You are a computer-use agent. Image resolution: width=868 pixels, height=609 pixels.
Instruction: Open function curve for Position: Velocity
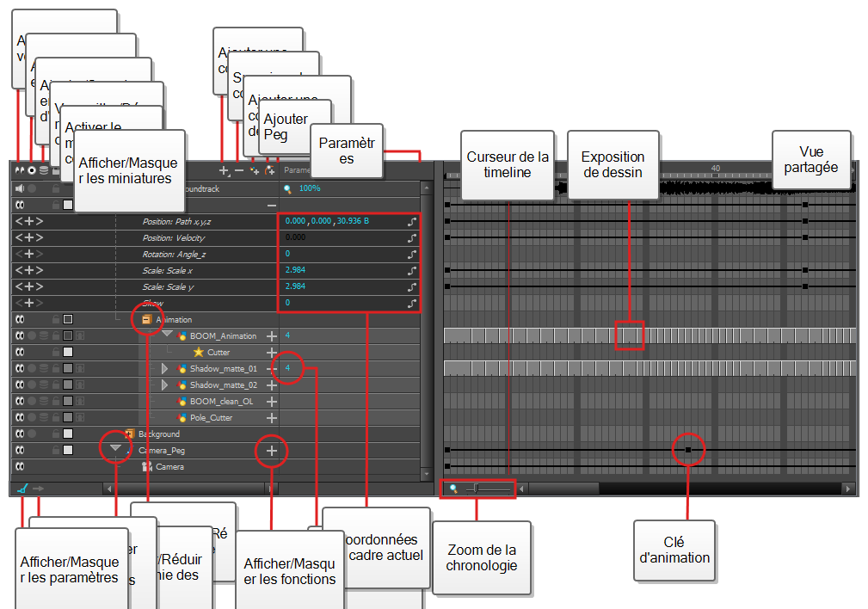click(412, 238)
